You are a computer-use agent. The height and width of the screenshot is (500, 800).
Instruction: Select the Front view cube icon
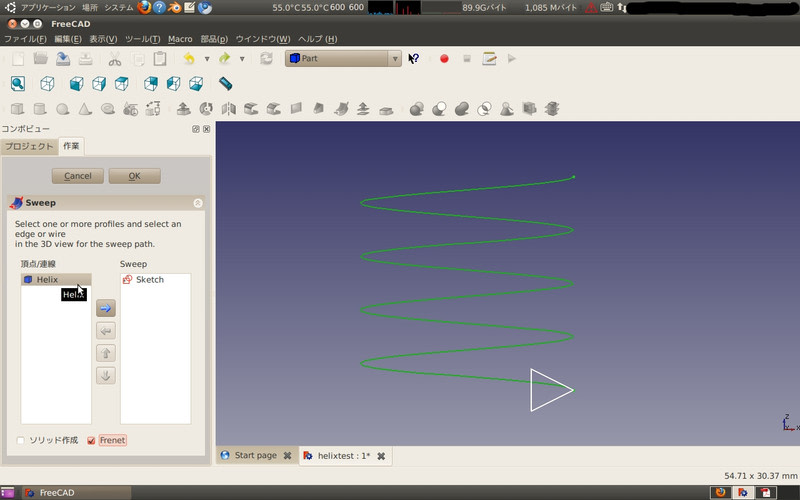(x=77, y=84)
